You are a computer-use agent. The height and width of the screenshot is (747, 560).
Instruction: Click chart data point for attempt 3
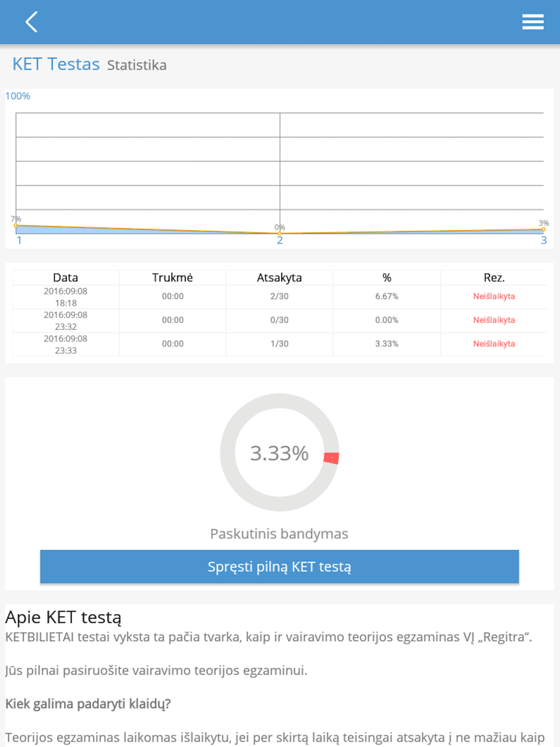543,229
